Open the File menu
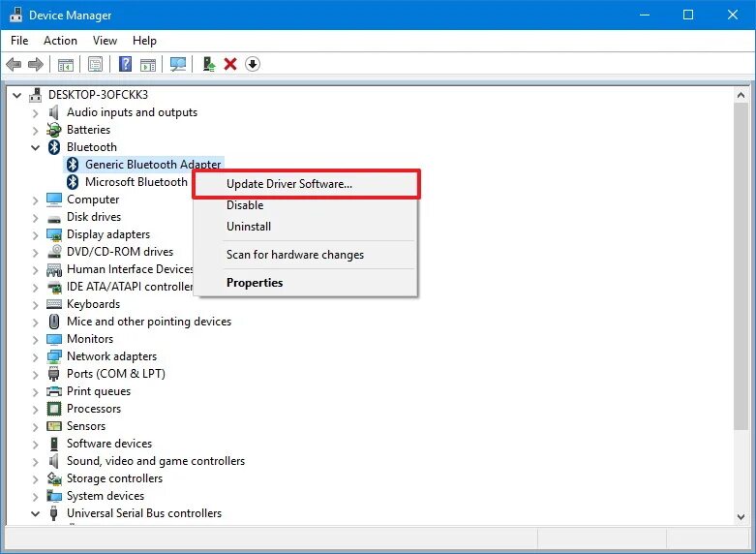 [x=19, y=41]
